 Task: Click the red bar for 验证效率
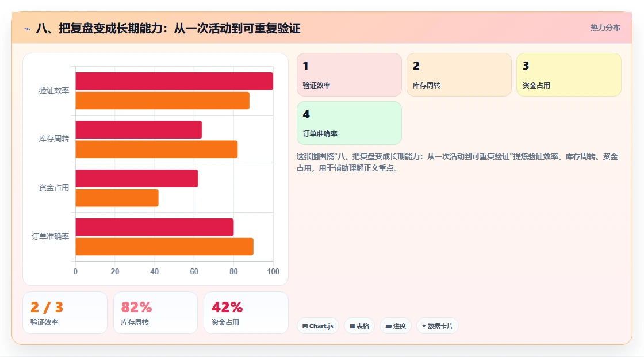(174, 81)
